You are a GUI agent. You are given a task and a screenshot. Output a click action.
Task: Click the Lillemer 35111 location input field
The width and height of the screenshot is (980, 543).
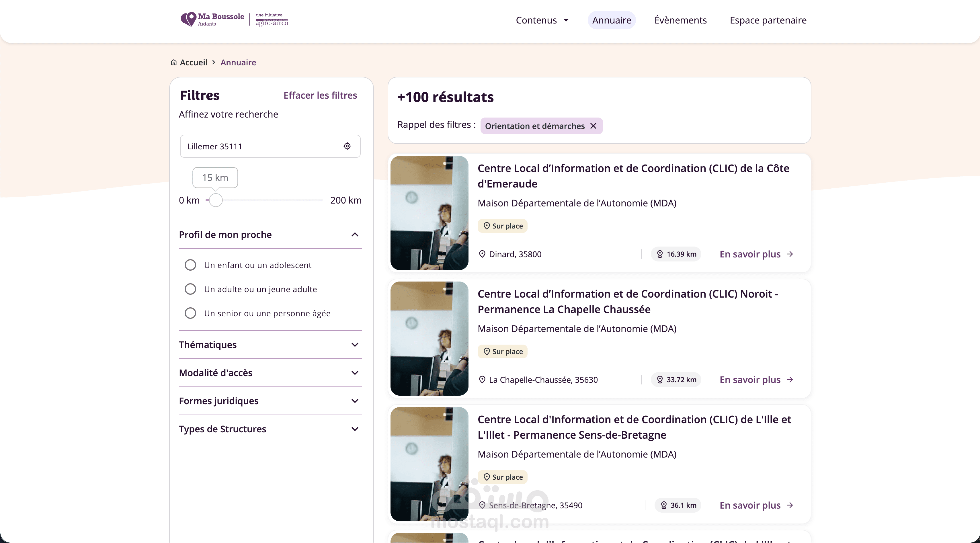pyautogui.click(x=270, y=146)
